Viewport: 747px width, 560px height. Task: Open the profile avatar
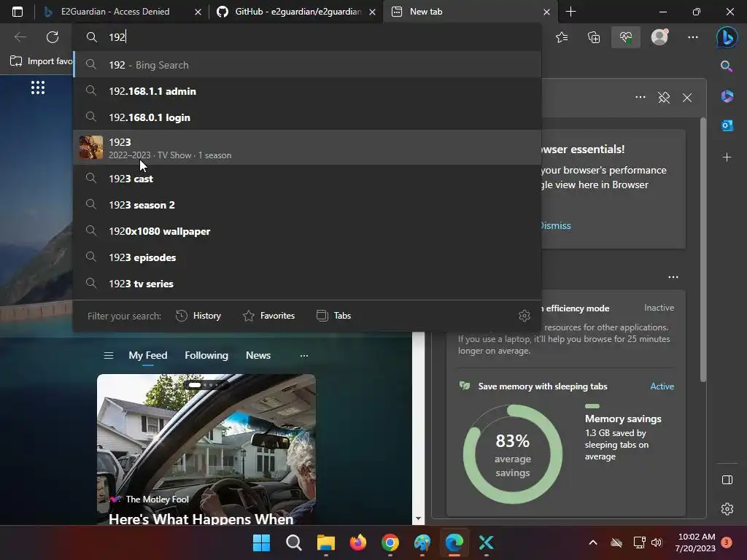pos(659,36)
